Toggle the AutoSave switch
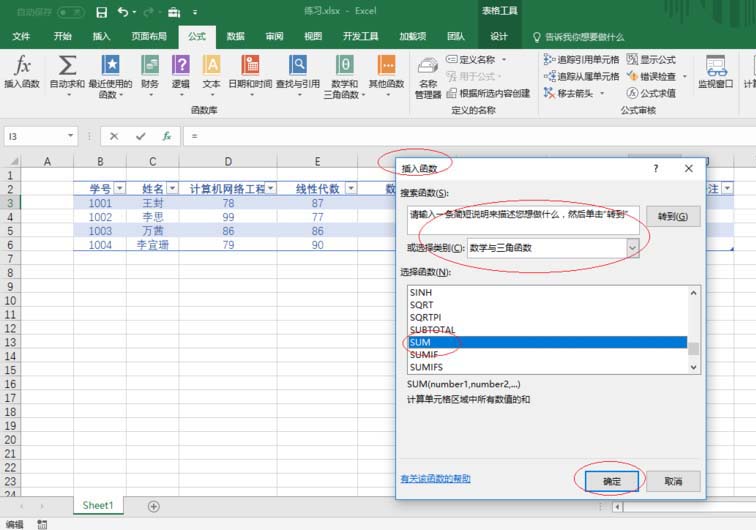 70,12
